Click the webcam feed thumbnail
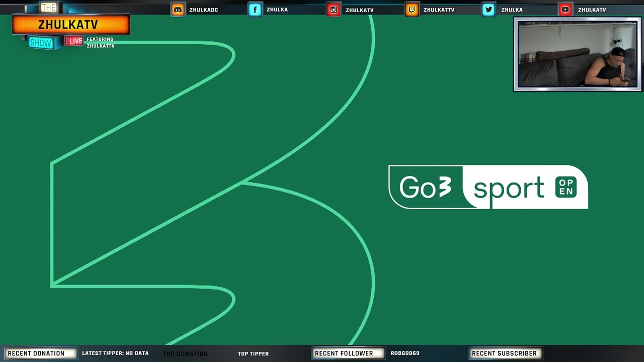Image resolution: width=644 pixels, height=362 pixels. click(x=578, y=54)
